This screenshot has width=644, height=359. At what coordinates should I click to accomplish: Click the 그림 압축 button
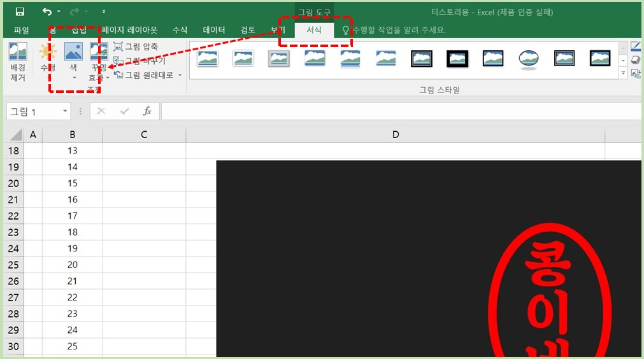point(136,46)
